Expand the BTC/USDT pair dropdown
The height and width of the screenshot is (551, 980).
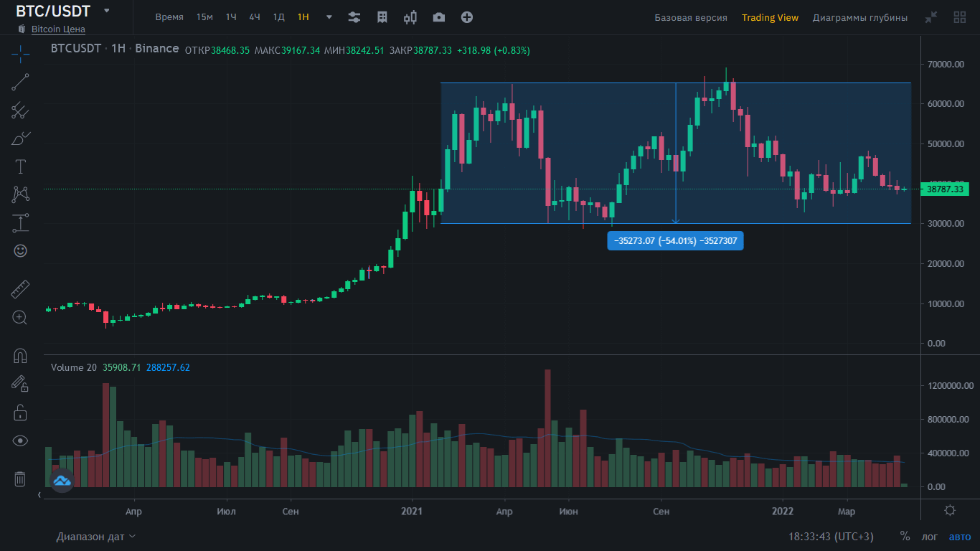[x=107, y=11]
